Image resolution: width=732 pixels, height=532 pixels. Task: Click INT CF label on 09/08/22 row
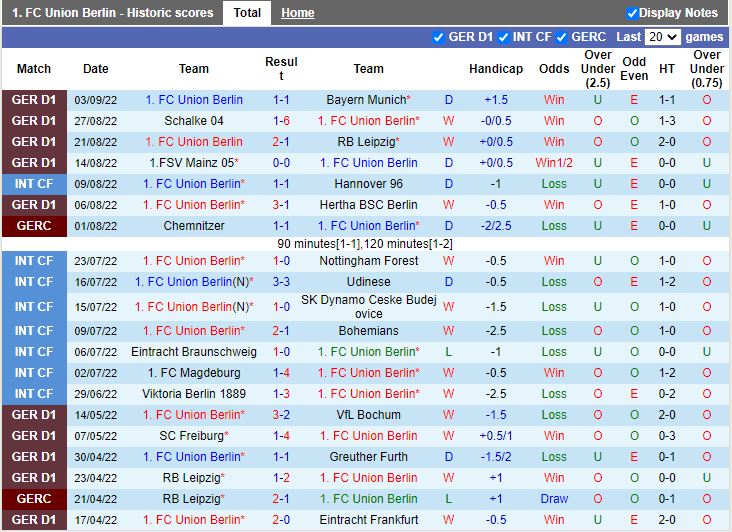(x=34, y=184)
